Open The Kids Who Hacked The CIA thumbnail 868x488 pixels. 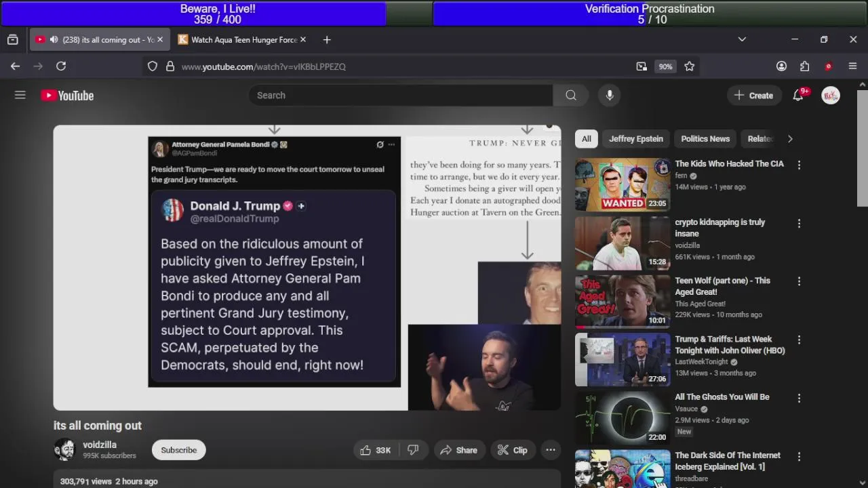pos(623,184)
